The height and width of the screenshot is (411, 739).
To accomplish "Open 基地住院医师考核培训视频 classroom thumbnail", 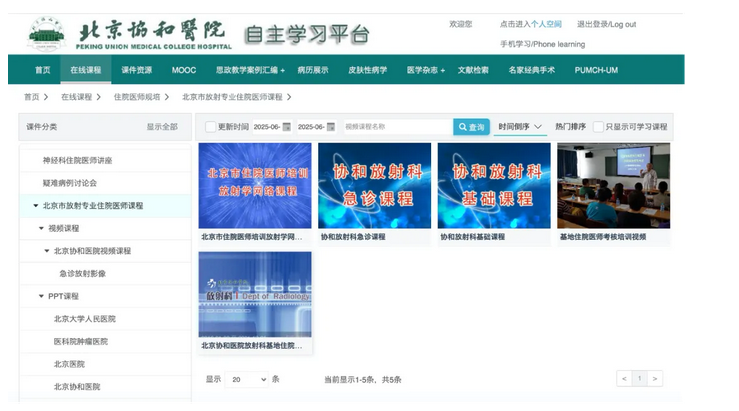I will point(614,186).
